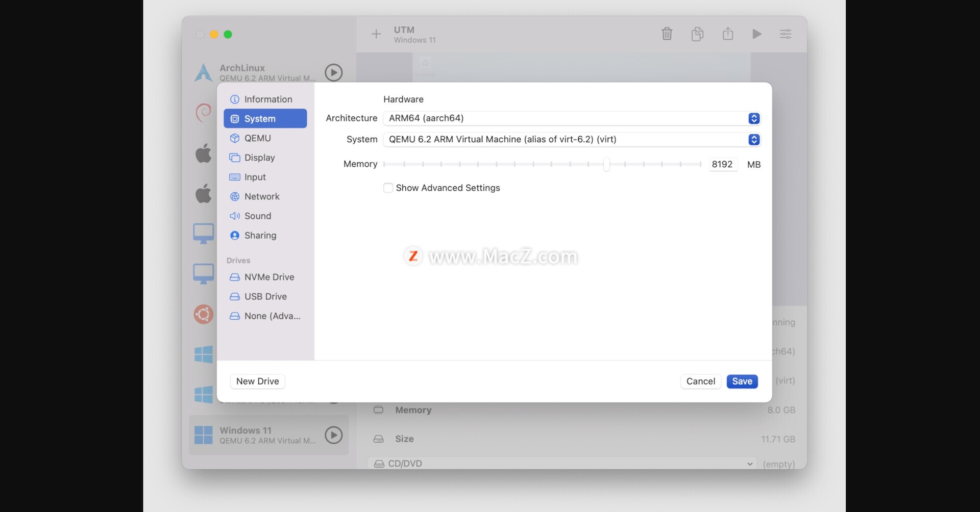Open the Architecture dropdown
This screenshot has height=512, width=980.
click(571, 118)
